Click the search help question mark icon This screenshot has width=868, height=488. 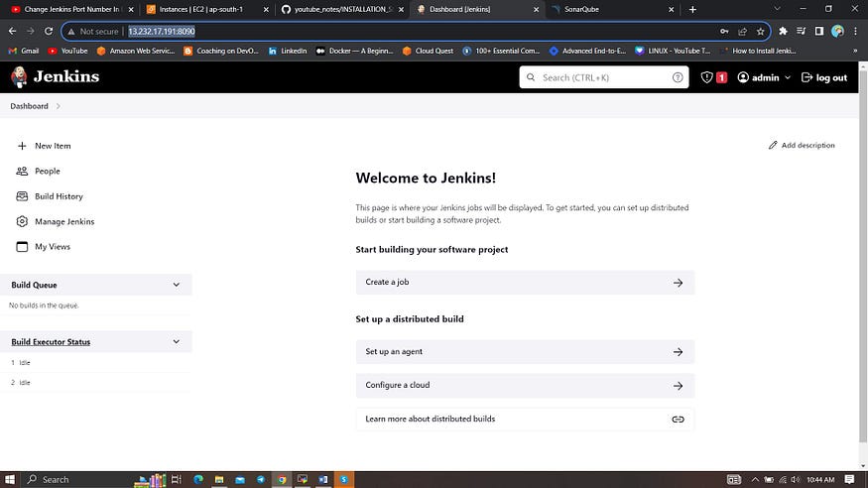(678, 77)
